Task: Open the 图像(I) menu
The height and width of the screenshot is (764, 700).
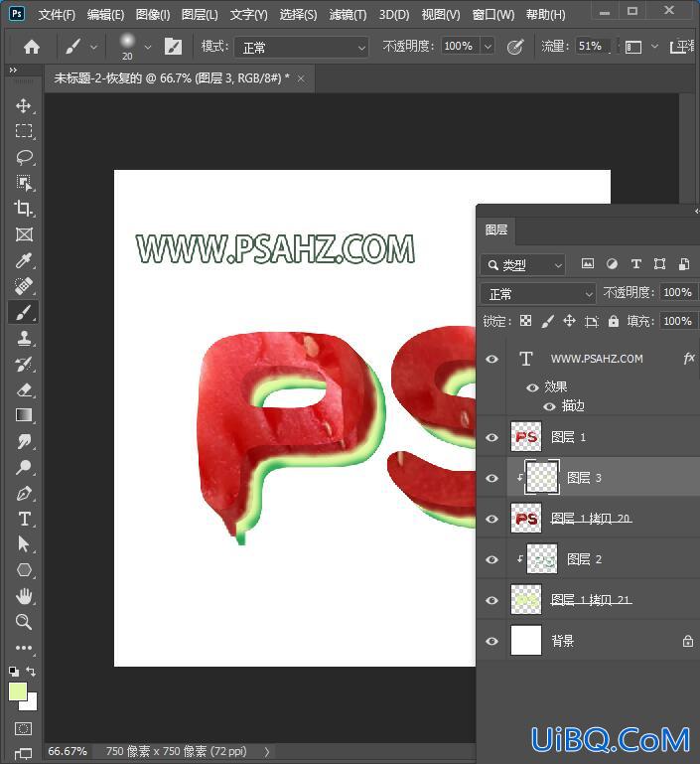Action: (x=153, y=15)
